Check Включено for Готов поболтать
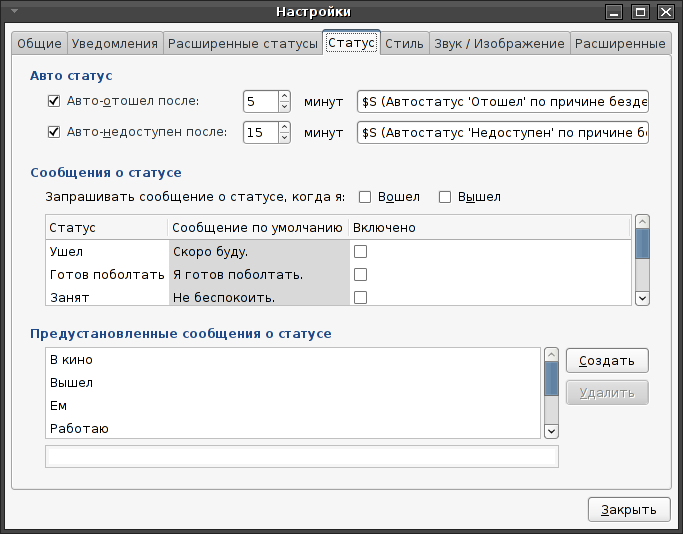The image size is (683, 534). coord(360,275)
